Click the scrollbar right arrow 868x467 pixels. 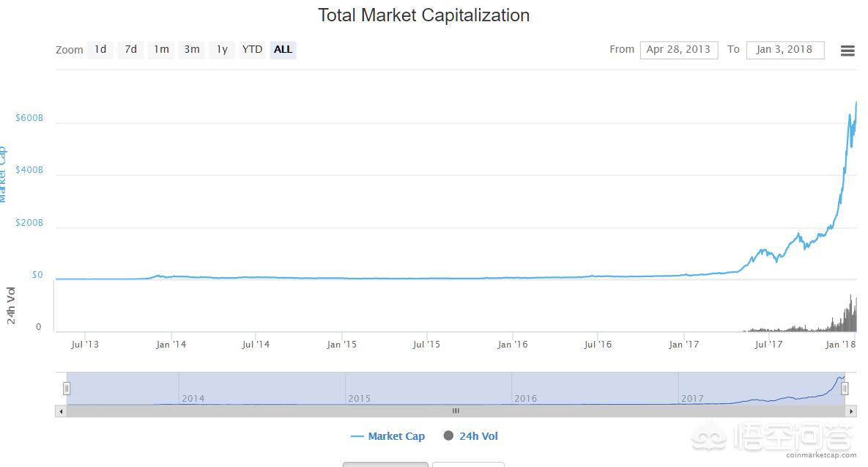click(x=850, y=411)
